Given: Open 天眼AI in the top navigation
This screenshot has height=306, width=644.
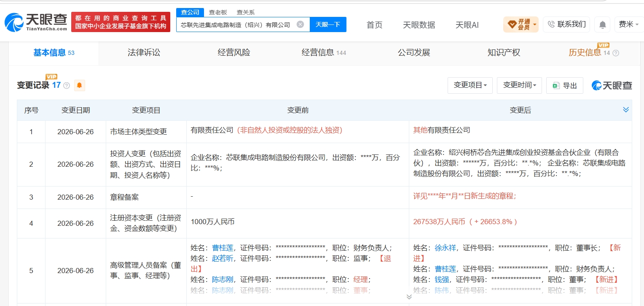Looking at the screenshot, I should click(467, 25).
